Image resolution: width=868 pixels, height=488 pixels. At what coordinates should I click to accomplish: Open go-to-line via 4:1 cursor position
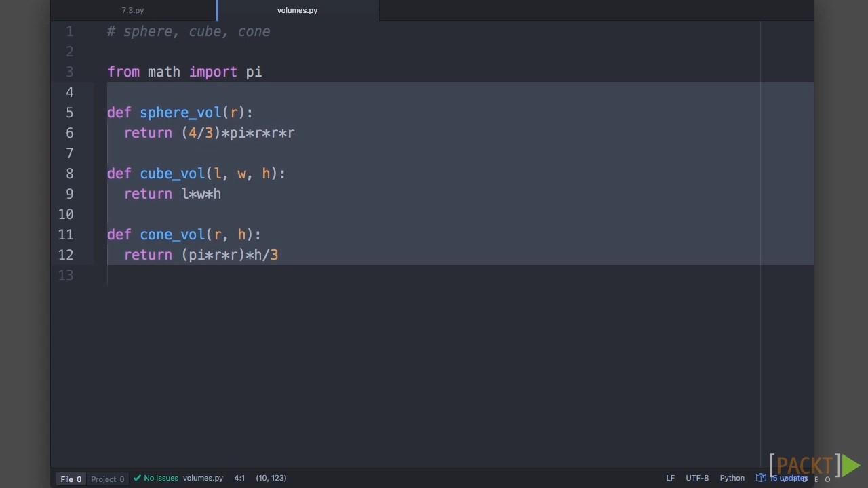pyautogui.click(x=239, y=478)
